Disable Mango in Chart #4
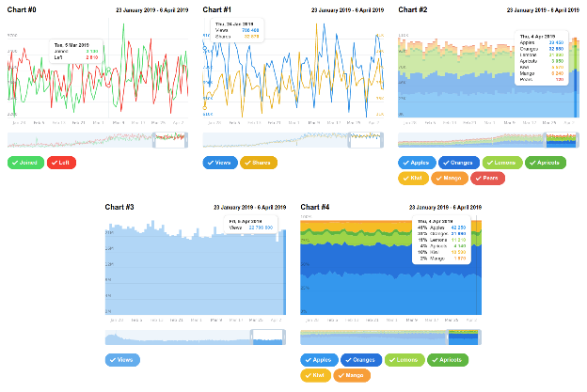This screenshot has width=587, height=392. pos(352,375)
